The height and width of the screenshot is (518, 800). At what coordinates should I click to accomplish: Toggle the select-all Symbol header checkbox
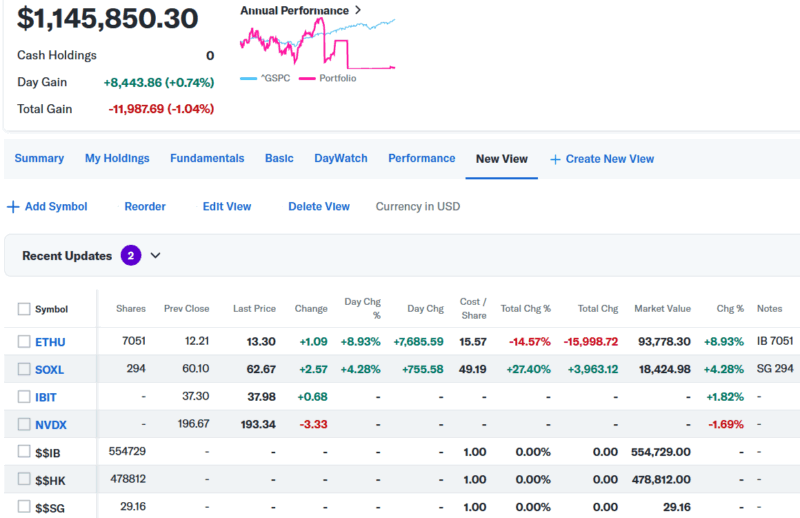click(24, 309)
